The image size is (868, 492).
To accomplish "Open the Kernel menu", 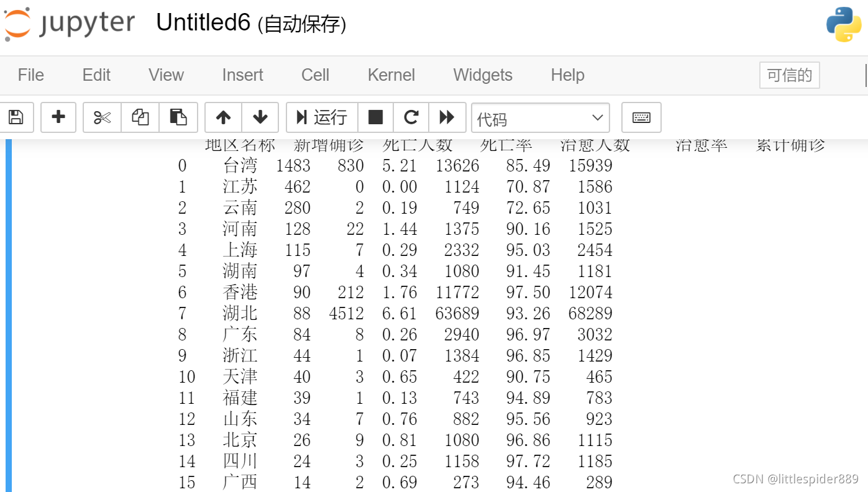I will tap(391, 75).
